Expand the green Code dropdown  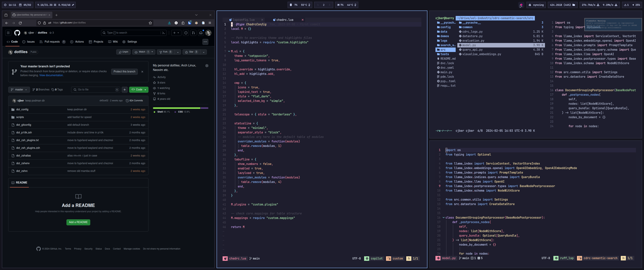(x=139, y=90)
